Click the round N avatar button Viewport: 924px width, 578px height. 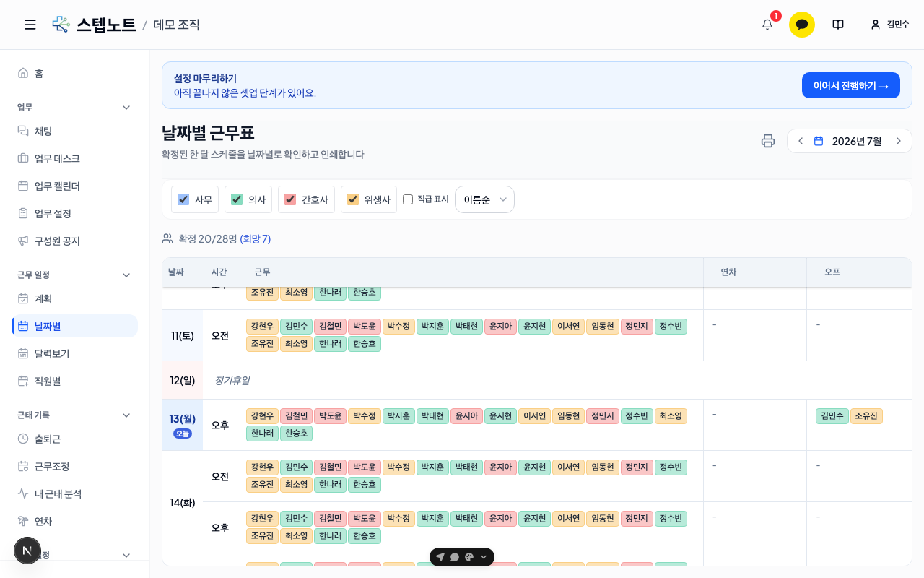[x=27, y=551]
